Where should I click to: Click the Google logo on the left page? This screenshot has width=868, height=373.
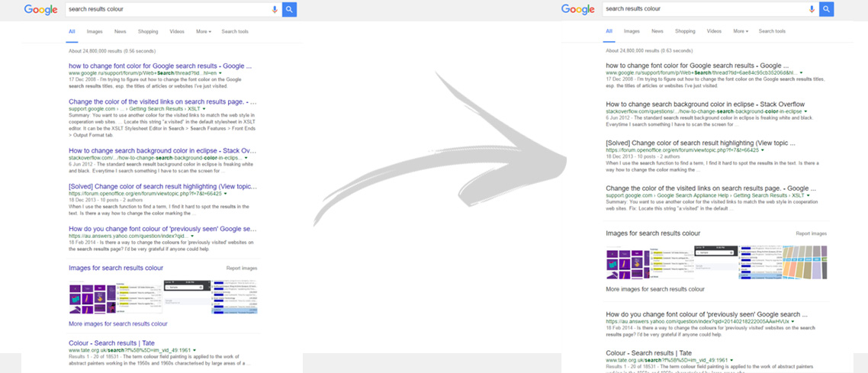click(x=41, y=9)
